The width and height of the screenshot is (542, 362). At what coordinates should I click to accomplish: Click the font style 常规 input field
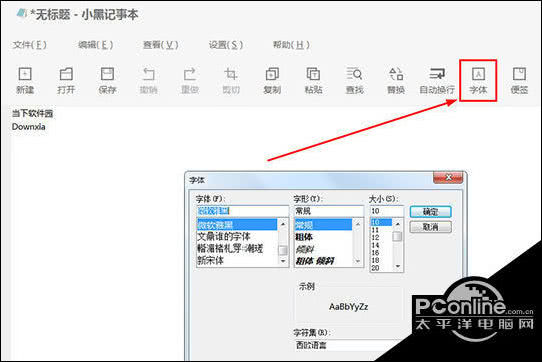(x=329, y=211)
